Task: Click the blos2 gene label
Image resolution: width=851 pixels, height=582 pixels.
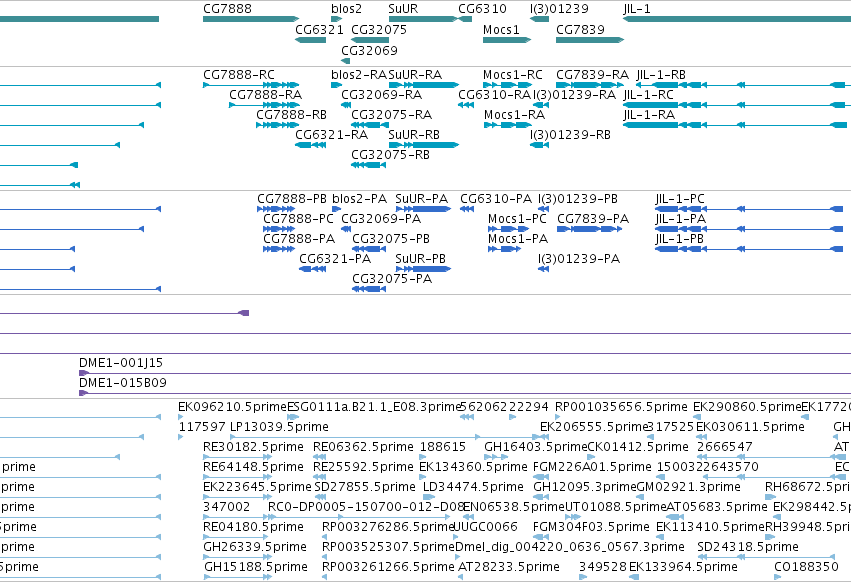Action: pyautogui.click(x=346, y=9)
